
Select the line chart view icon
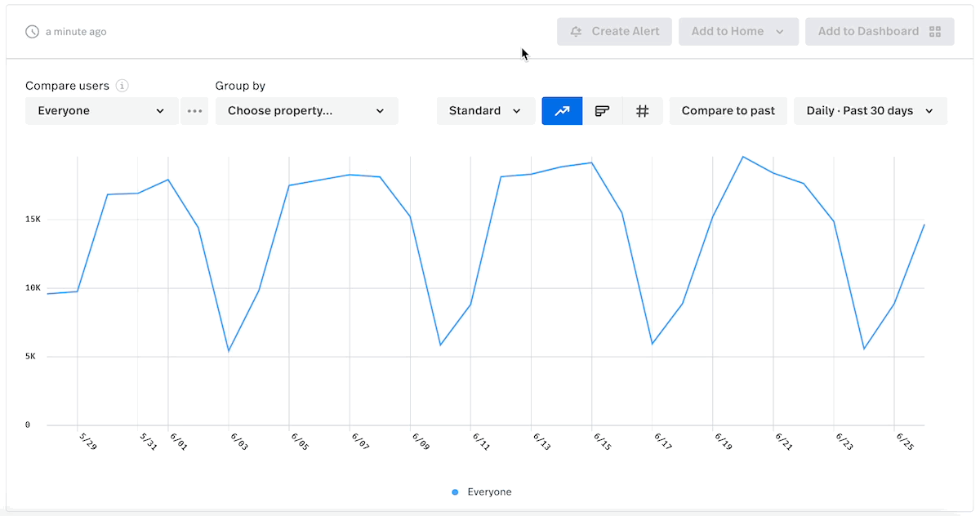[562, 111]
